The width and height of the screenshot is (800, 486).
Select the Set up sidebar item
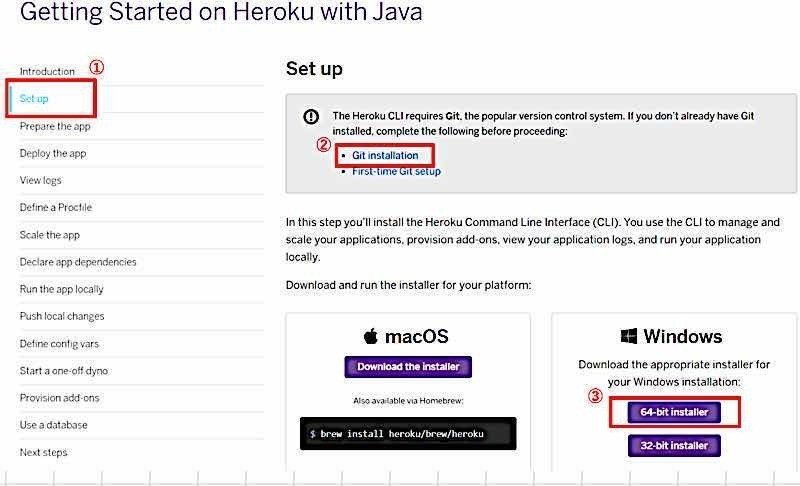pos(34,99)
